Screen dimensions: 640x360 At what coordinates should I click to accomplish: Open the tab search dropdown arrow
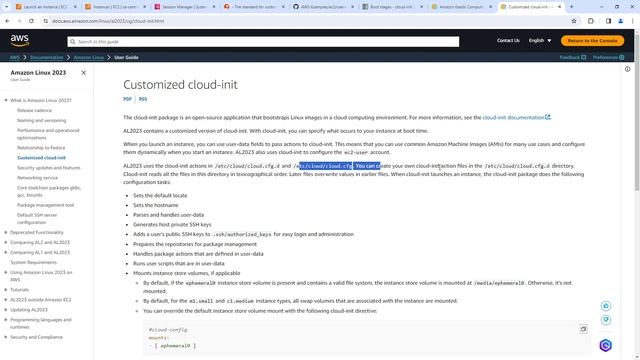(x=6, y=7)
